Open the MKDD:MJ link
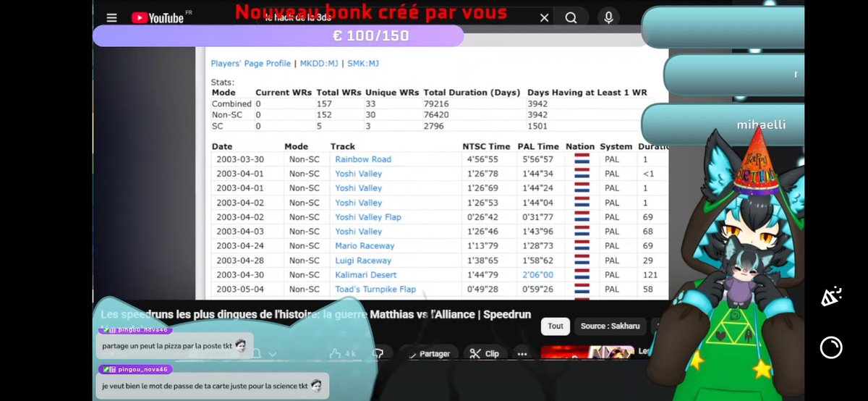Image resolution: width=868 pixels, height=401 pixels. [319, 64]
